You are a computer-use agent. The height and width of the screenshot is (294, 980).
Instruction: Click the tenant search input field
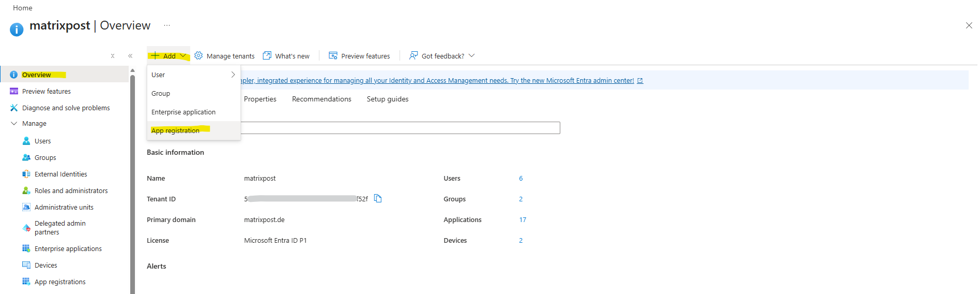400,128
